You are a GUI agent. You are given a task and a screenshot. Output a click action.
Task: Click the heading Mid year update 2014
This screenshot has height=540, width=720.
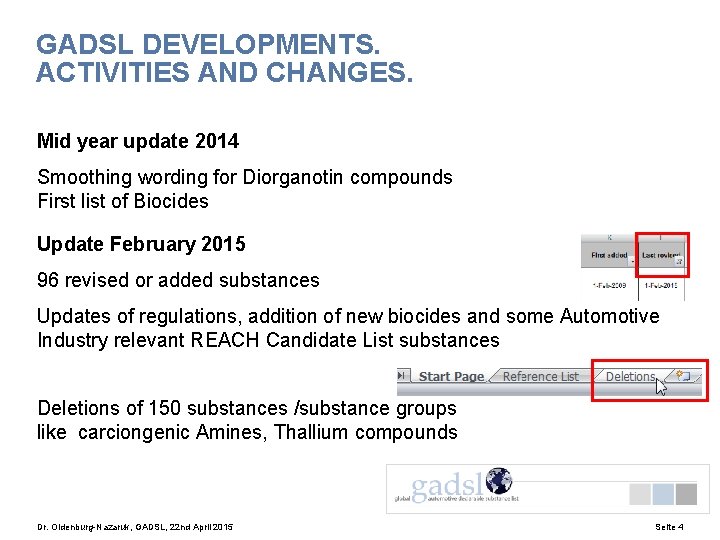(138, 141)
